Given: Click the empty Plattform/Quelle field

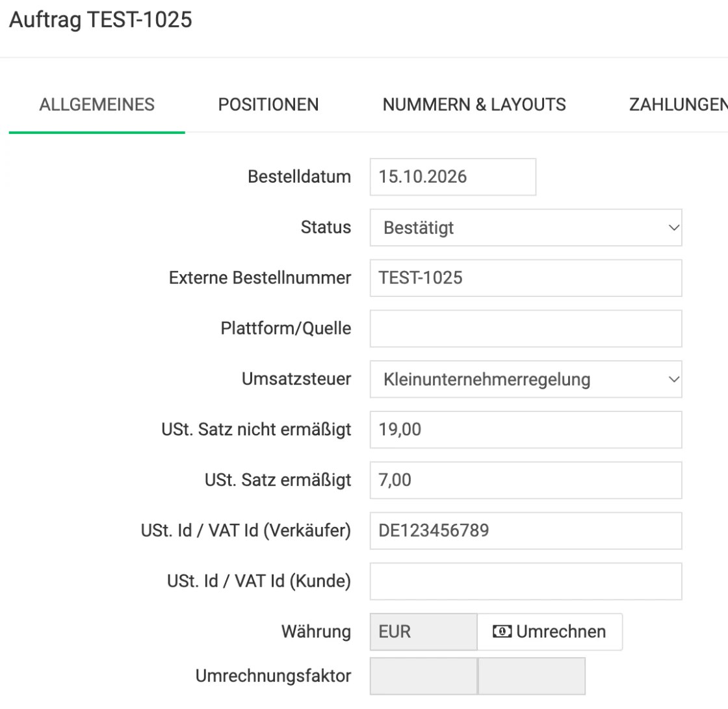Looking at the screenshot, I should tap(526, 329).
